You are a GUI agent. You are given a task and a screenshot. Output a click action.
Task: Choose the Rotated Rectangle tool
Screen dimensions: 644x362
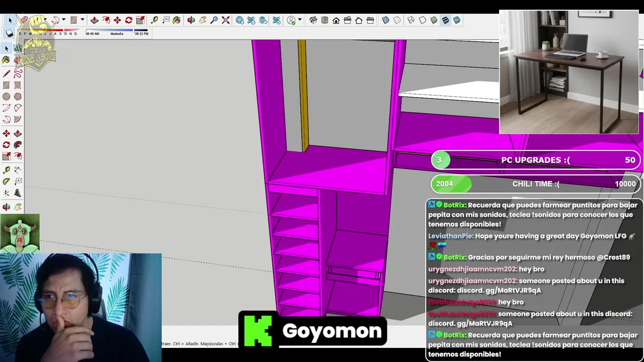(18, 85)
